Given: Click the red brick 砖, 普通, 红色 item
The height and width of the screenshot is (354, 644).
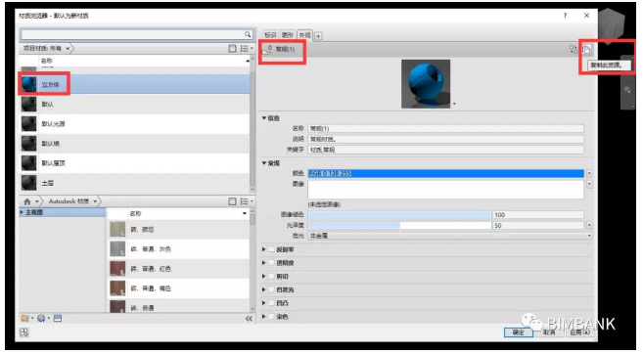Looking at the screenshot, I should click(178, 269).
